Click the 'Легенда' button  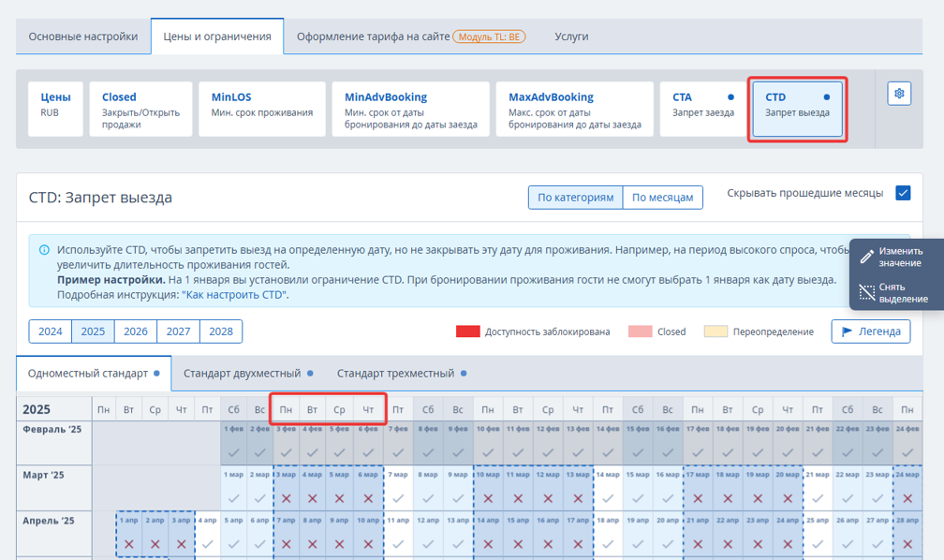(871, 332)
